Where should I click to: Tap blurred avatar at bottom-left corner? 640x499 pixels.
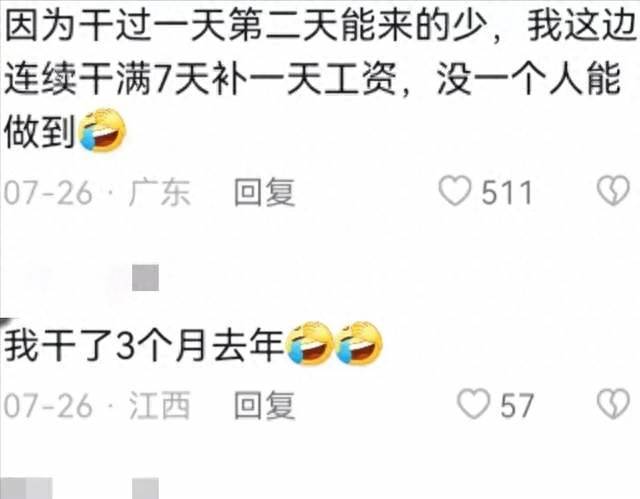point(26,488)
